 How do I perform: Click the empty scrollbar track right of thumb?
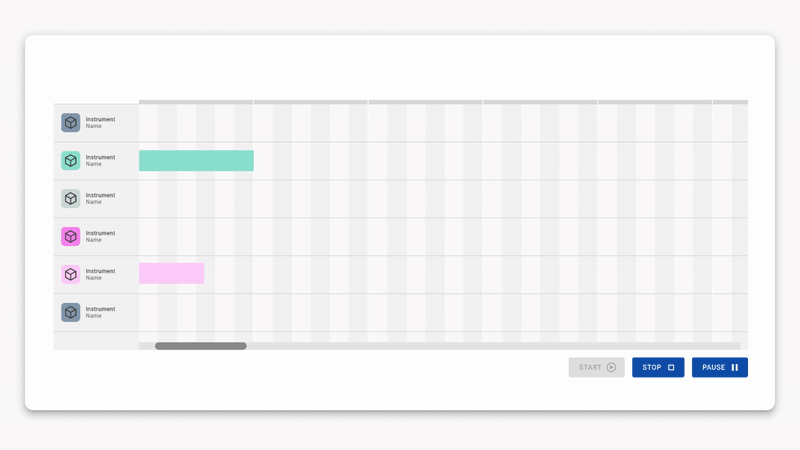493,346
